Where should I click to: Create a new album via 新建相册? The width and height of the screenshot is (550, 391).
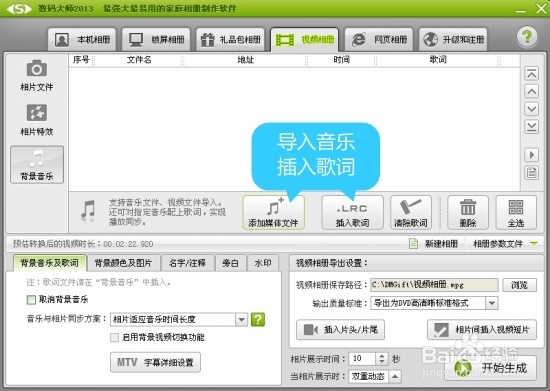(434, 243)
